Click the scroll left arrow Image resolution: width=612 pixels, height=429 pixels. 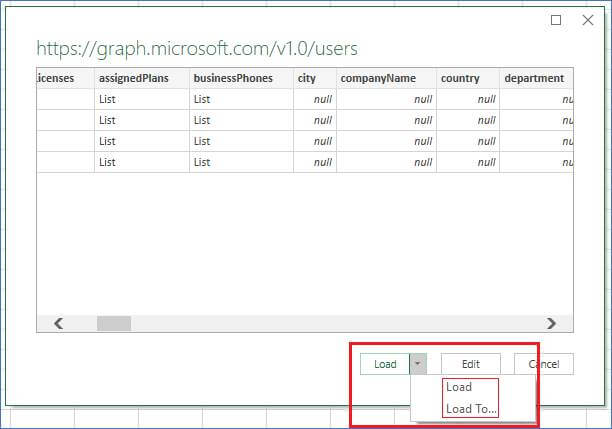(x=59, y=323)
